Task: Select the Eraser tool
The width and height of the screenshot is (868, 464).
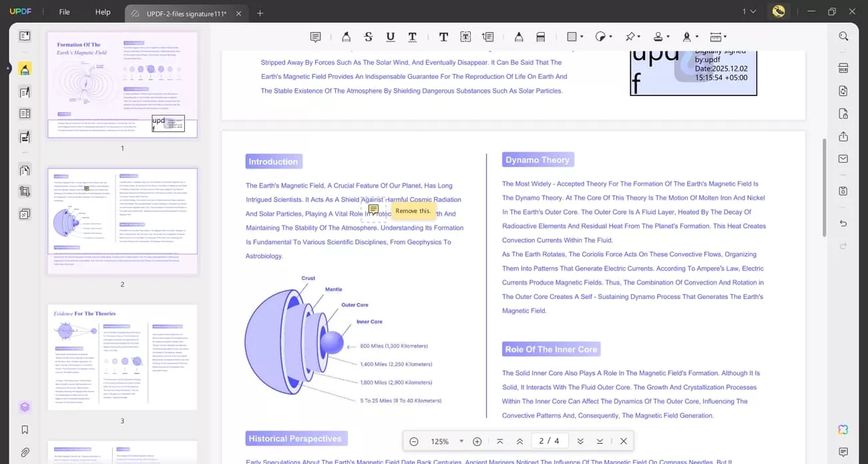Action: tap(541, 37)
